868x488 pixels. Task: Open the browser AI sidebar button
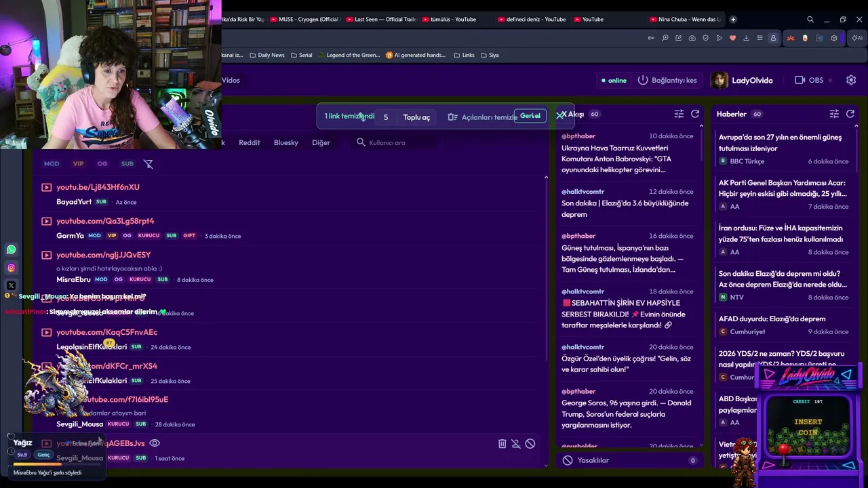click(858, 38)
